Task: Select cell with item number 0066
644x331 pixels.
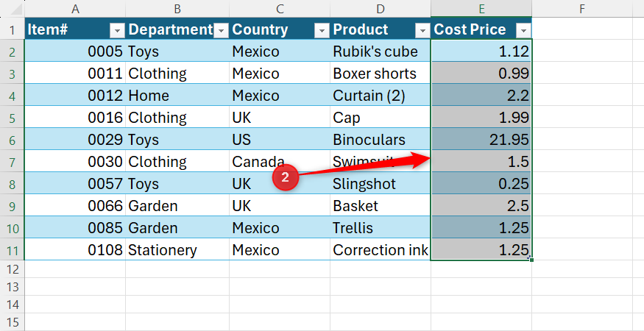Action: (75, 206)
